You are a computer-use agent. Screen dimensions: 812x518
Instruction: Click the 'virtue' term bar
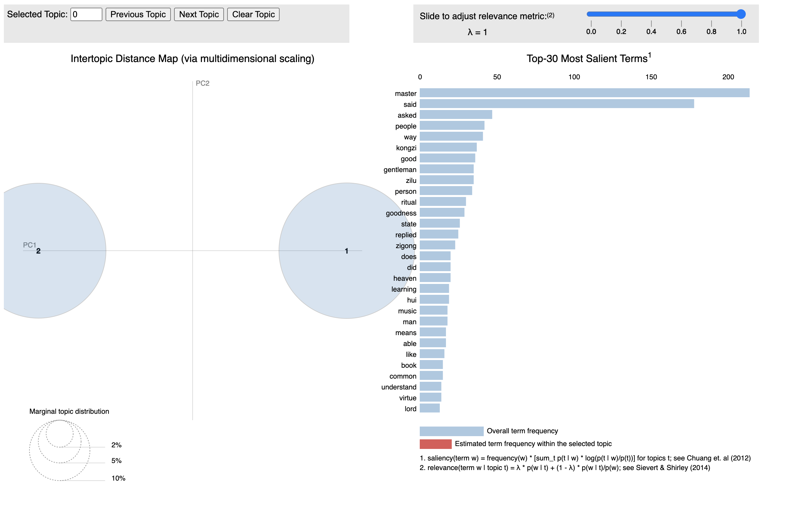(x=430, y=397)
